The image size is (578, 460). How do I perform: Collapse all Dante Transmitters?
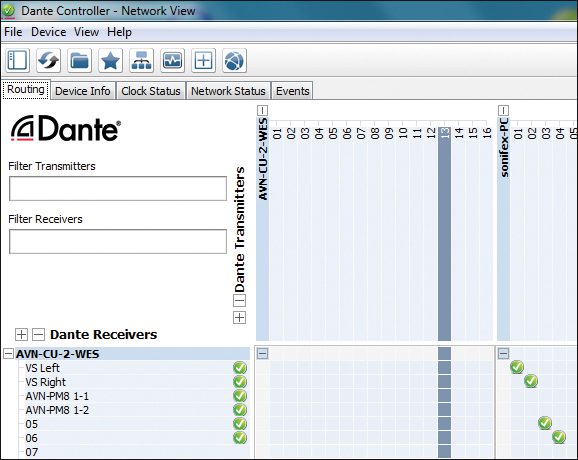[x=239, y=301]
